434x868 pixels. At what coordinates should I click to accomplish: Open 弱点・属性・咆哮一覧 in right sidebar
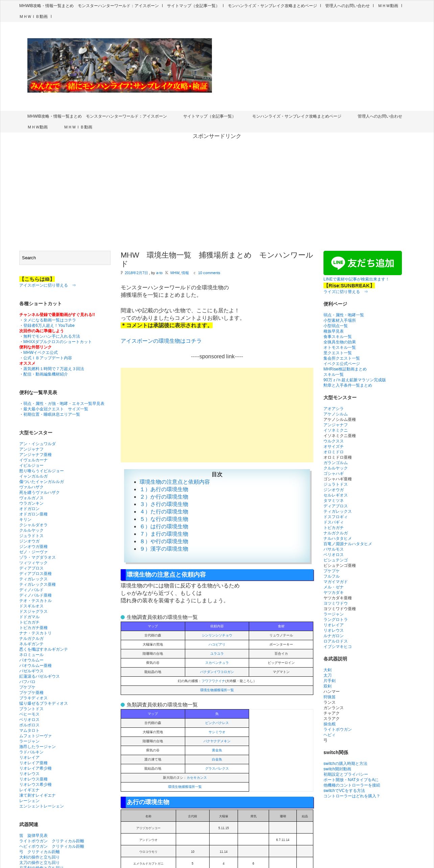click(x=344, y=315)
